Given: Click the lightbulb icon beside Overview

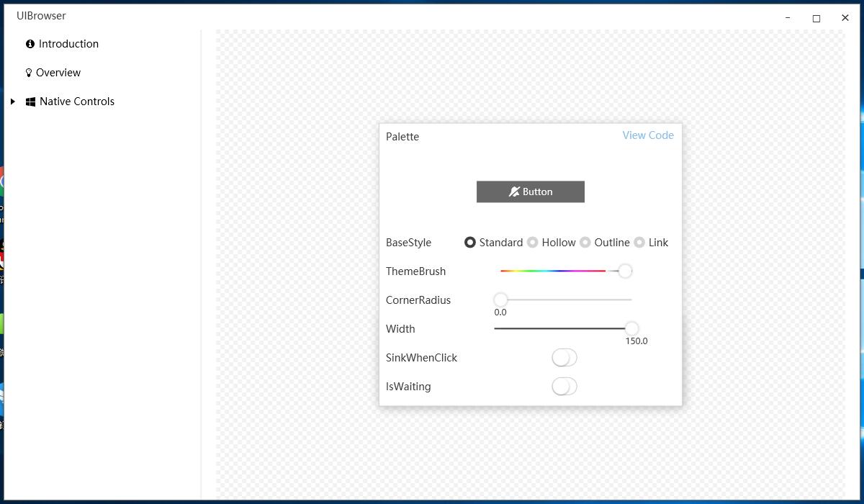Looking at the screenshot, I should tap(30, 73).
